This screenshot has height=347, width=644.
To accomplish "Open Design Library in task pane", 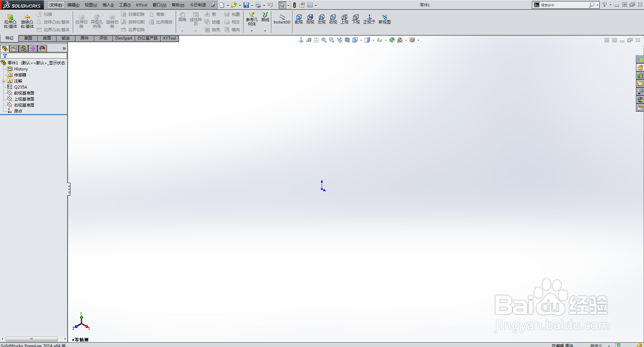I will tap(640, 75).
